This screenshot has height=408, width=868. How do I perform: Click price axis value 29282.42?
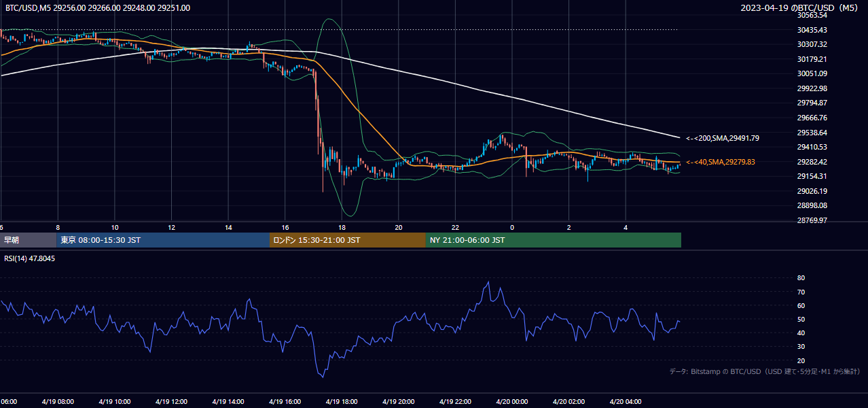812,162
